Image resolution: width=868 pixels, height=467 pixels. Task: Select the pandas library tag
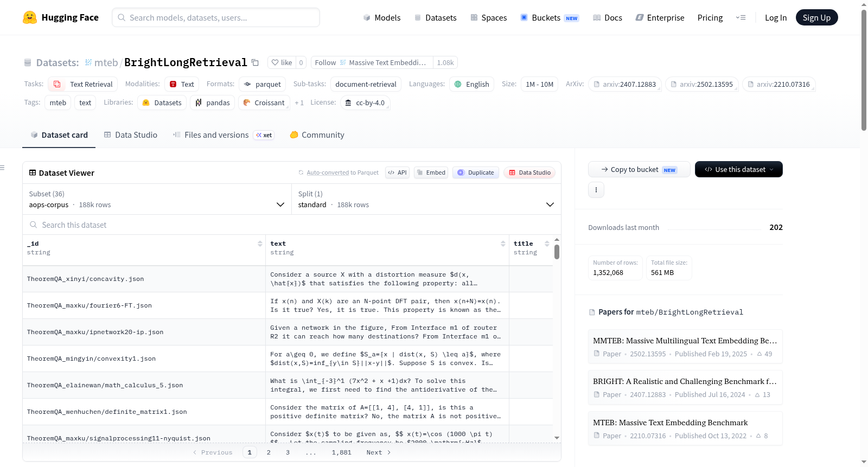point(213,103)
